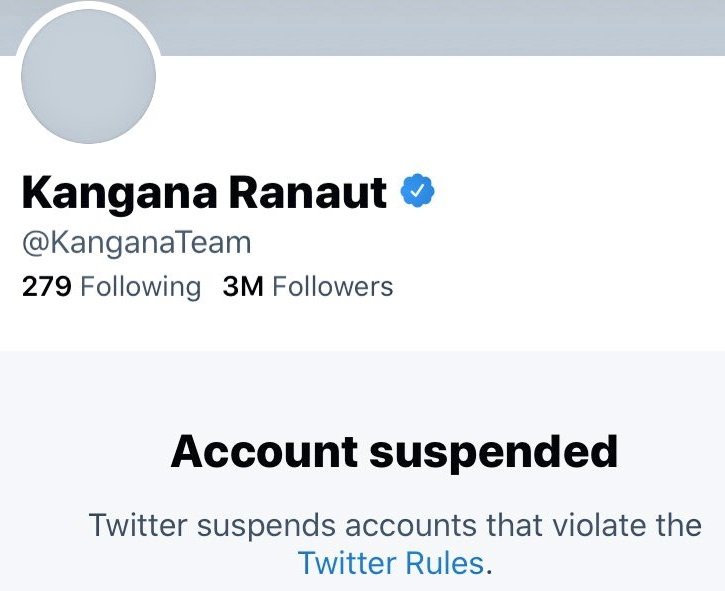Viewport: 725px width, 591px height.
Task: Click the word Account in the heading
Action: pyautogui.click(x=264, y=451)
